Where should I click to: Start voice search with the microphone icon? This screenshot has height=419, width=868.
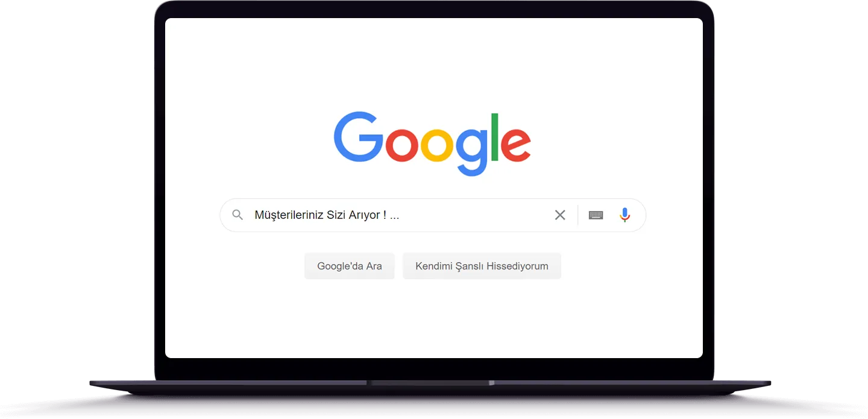pyautogui.click(x=625, y=215)
